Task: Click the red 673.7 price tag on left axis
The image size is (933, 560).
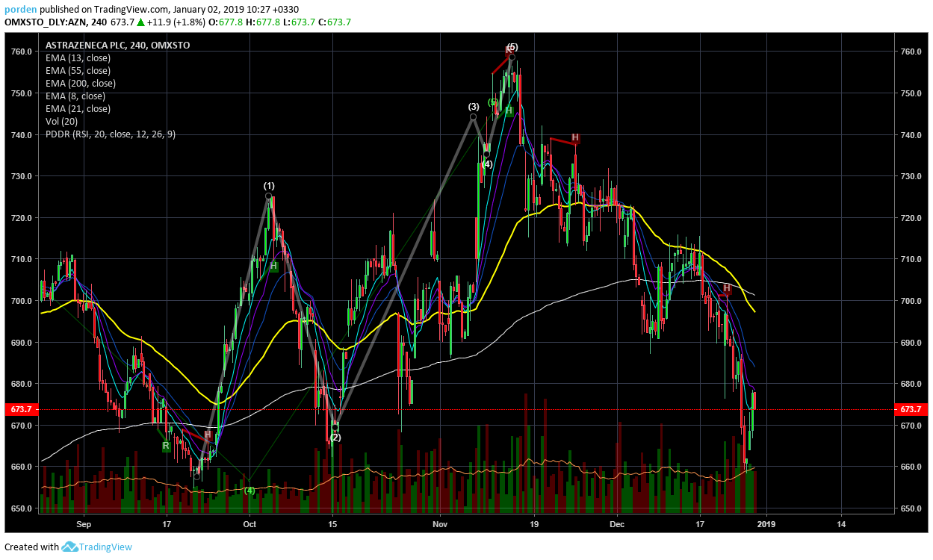Action: [19, 409]
